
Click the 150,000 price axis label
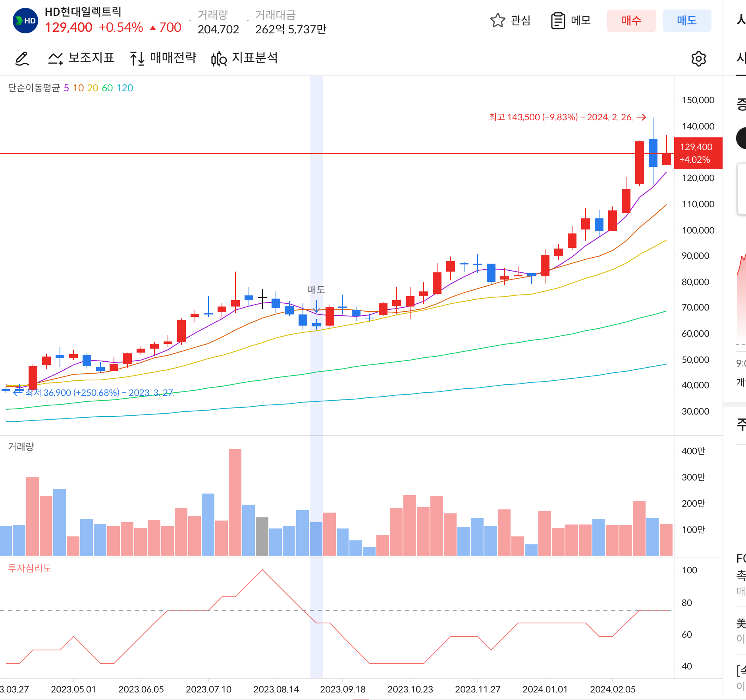[x=698, y=100]
